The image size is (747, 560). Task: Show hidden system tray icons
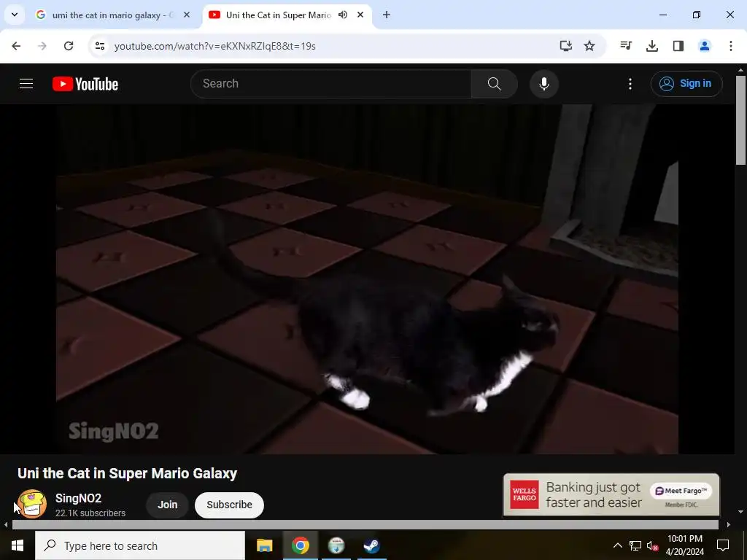tap(617, 545)
